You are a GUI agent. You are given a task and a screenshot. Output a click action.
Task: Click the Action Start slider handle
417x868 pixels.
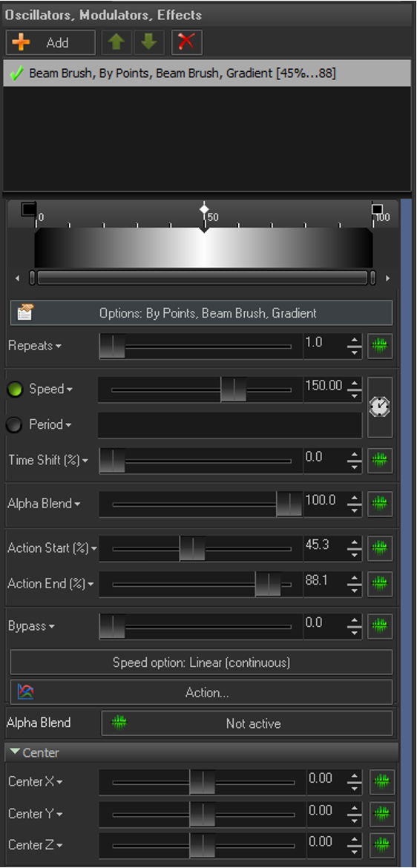192,548
